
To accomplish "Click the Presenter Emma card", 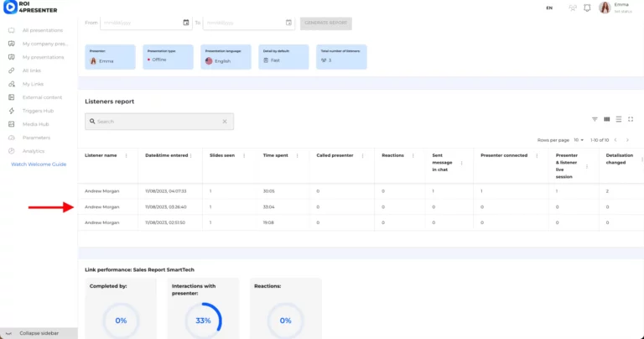I will 110,57.
